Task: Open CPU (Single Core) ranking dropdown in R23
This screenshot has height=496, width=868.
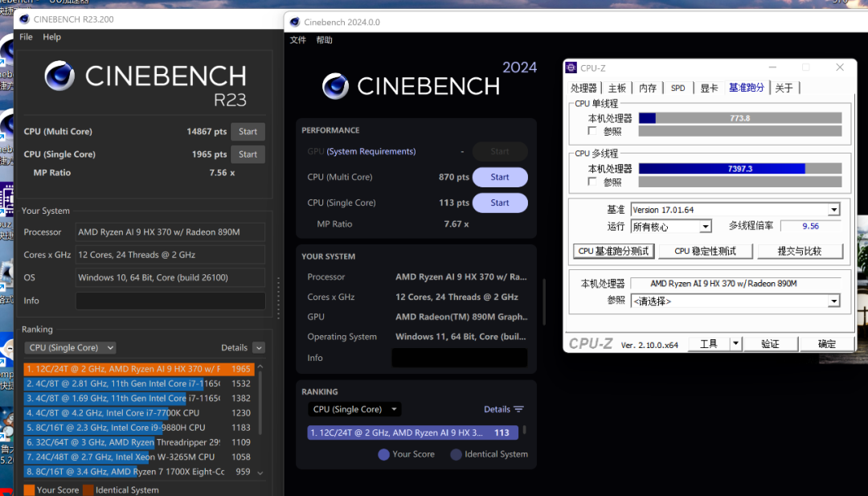Action: [70, 347]
